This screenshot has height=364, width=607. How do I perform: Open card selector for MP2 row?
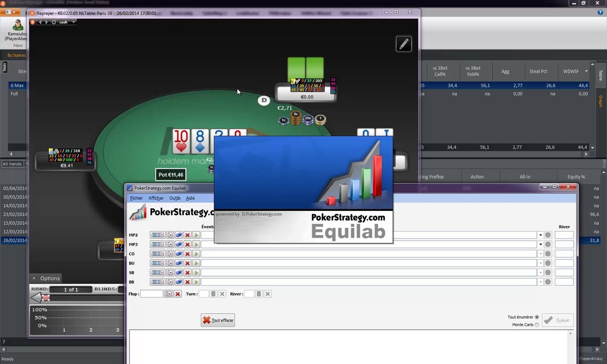(x=170, y=235)
